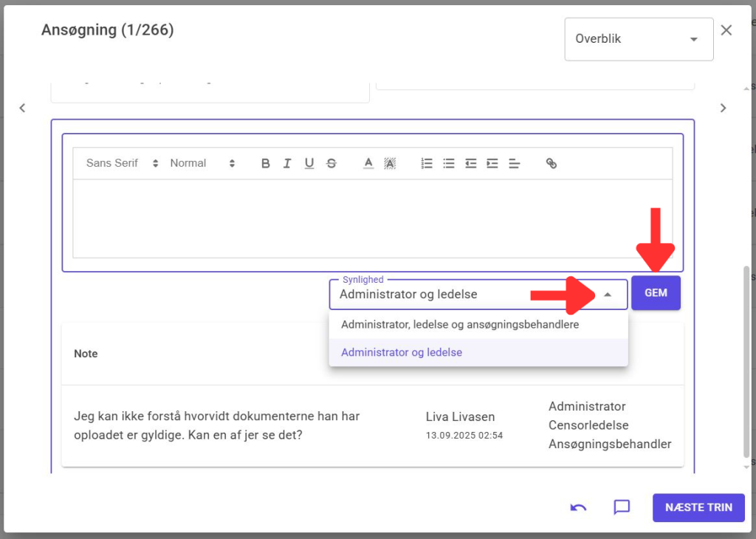The width and height of the screenshot is (756, 539).
Task: Click the GEM save button
Action: [656, 293]
